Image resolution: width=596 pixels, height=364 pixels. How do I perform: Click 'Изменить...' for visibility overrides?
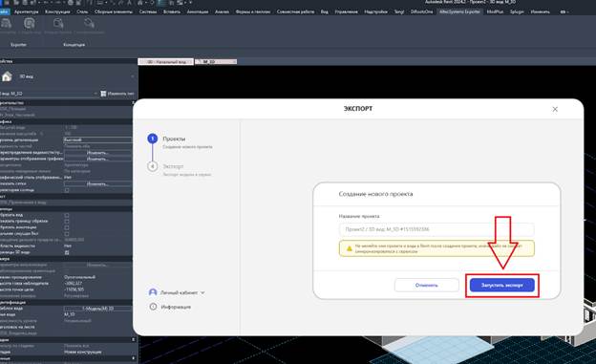point(97,153)
